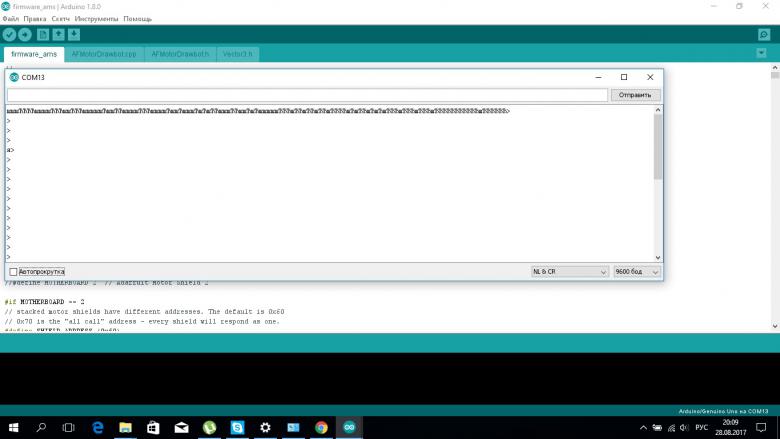Open File Explorer from taskbar

[x=125, y=428]
